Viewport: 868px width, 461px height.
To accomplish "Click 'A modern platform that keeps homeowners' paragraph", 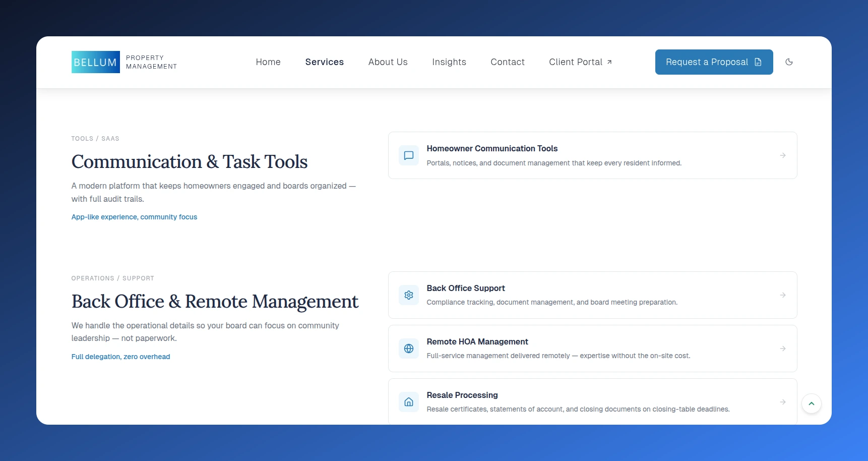I will coord(214,192).
